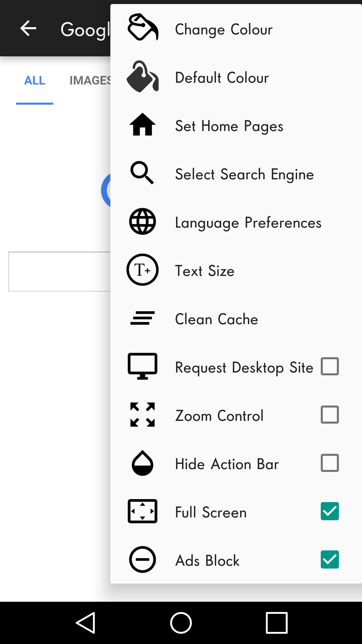Click the Google search input box

click(x=59, y=272)
